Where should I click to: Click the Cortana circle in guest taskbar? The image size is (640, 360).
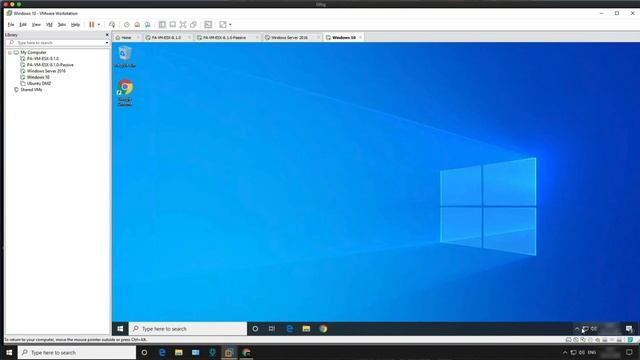[255, 329]
